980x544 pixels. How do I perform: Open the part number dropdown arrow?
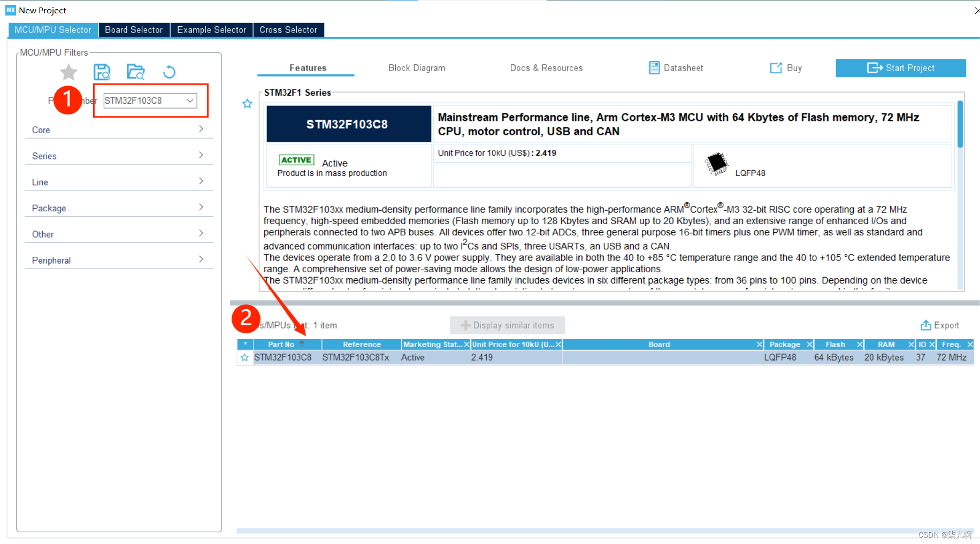click(190, 101)
